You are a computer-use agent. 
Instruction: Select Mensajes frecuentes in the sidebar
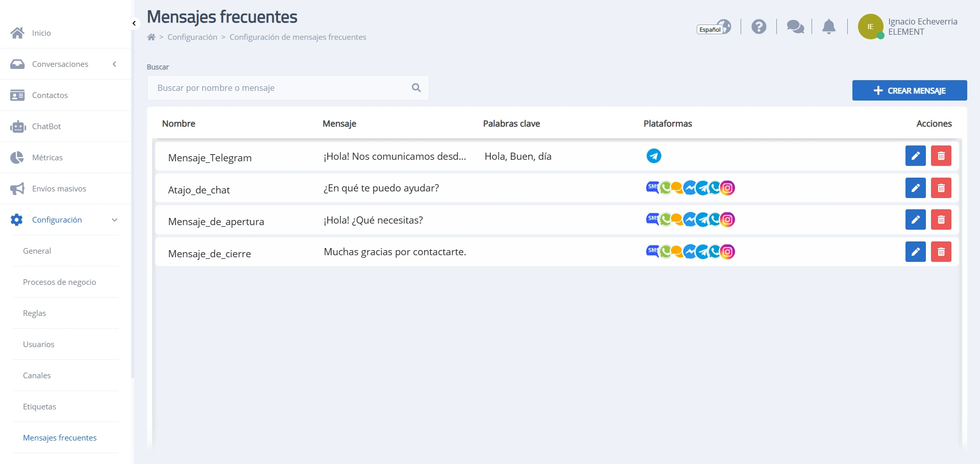[60, 438]
